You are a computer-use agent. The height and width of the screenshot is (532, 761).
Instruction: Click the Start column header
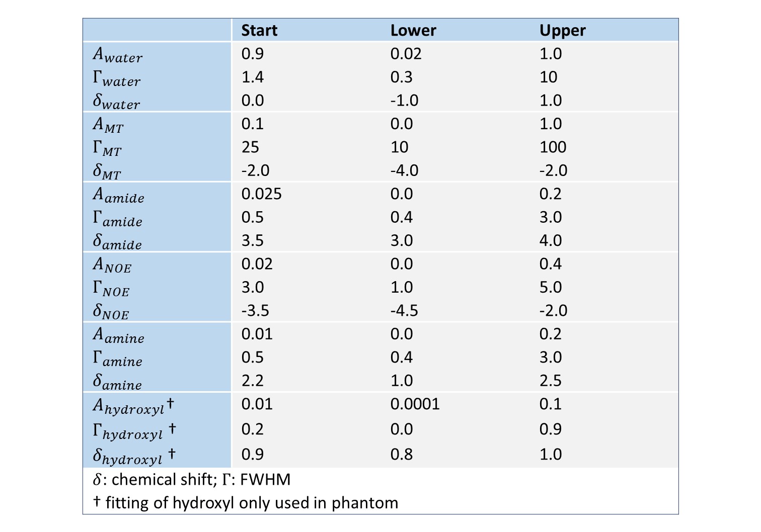[259, 31]
